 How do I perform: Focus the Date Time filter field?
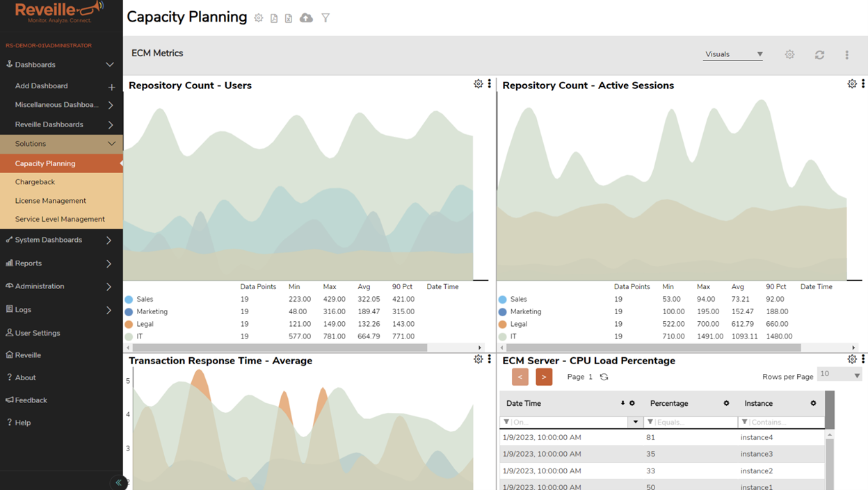pos(564,422)
